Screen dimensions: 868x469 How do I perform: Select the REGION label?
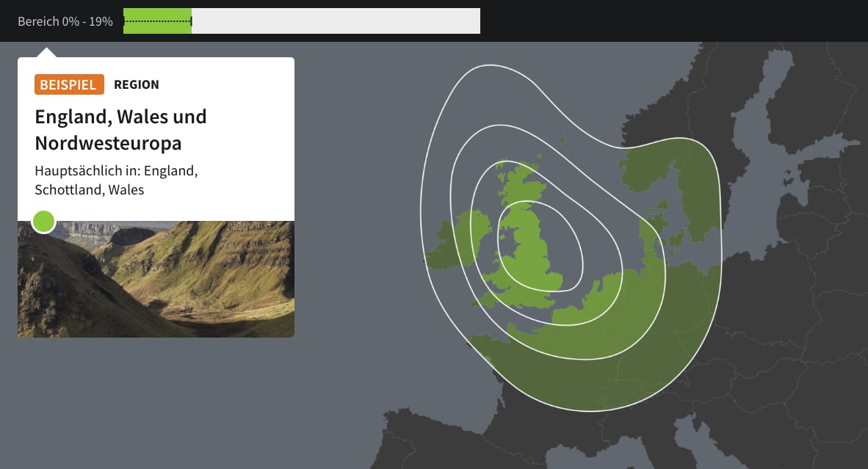point(137,84)
